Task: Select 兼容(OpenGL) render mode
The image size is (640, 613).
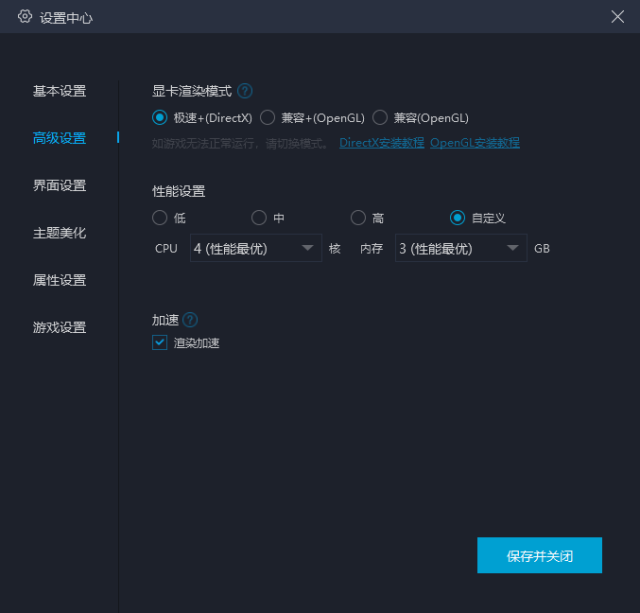Action: pyautogui.click(x=380, y=118)
